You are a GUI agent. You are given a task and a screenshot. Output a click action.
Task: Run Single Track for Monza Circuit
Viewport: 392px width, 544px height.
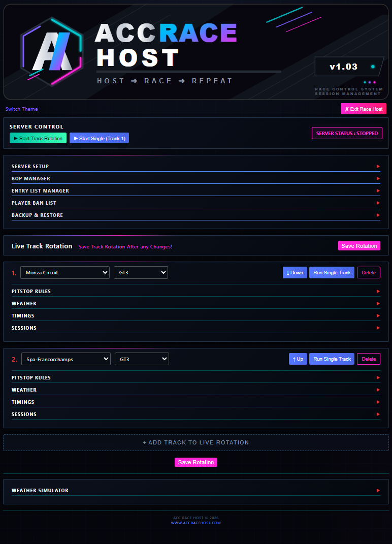click(x=332, y=273)
